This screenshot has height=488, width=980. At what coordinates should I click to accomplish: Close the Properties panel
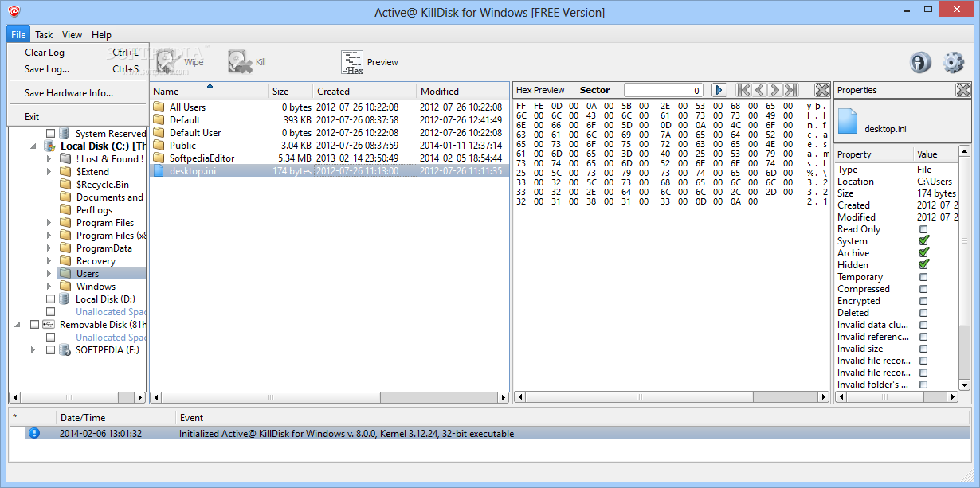click(963, 90)
